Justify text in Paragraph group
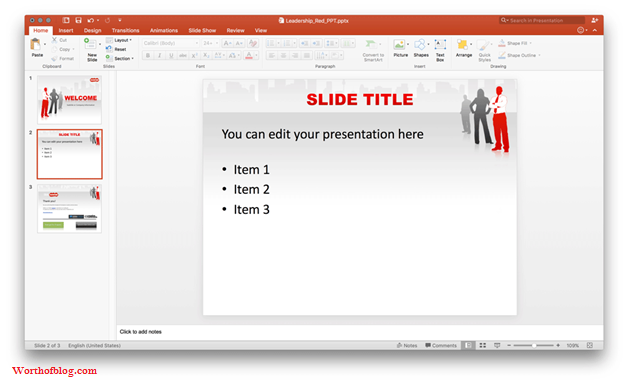 [x=306, y=55]
